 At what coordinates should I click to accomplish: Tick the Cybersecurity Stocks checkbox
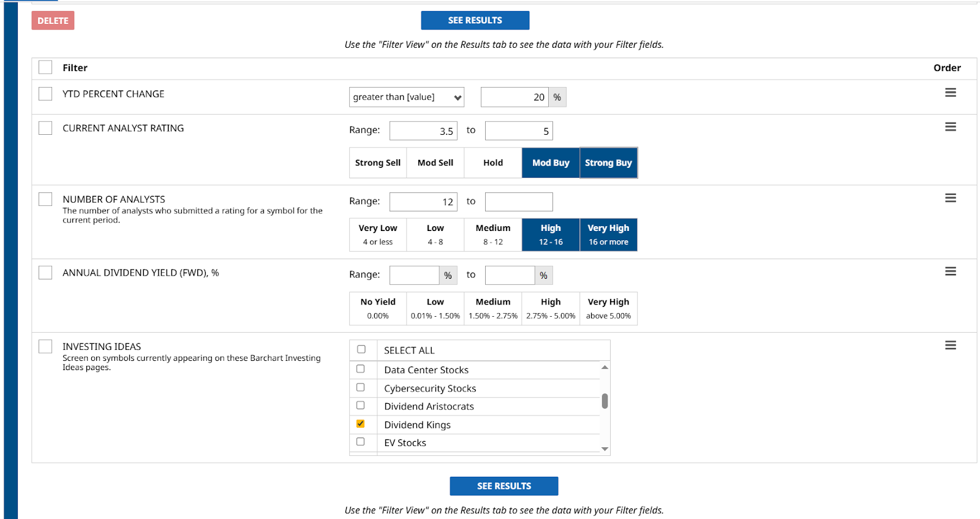[361, 387]
